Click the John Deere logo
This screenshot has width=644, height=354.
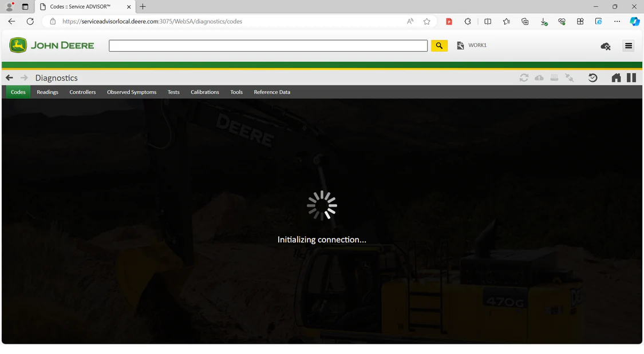(52, 45)
